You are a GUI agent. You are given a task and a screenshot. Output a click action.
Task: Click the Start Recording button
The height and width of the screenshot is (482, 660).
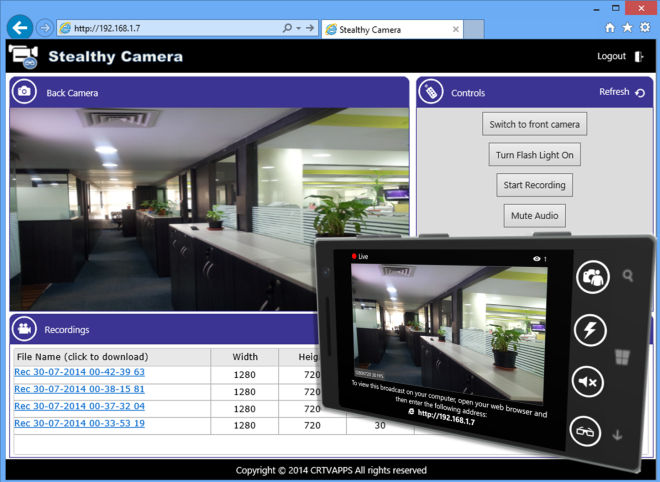534,185
